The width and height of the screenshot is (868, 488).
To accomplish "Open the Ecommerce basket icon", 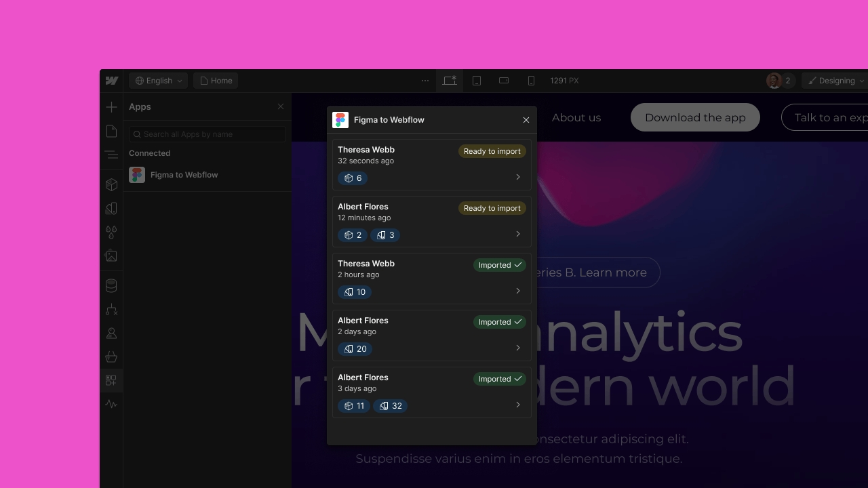I will (x=111, y=357).
